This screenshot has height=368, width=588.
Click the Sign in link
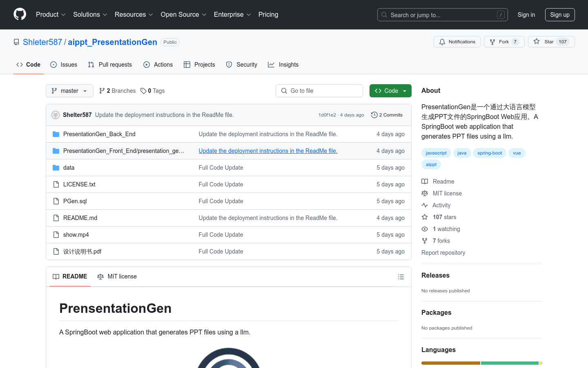[x=526, y=15]
